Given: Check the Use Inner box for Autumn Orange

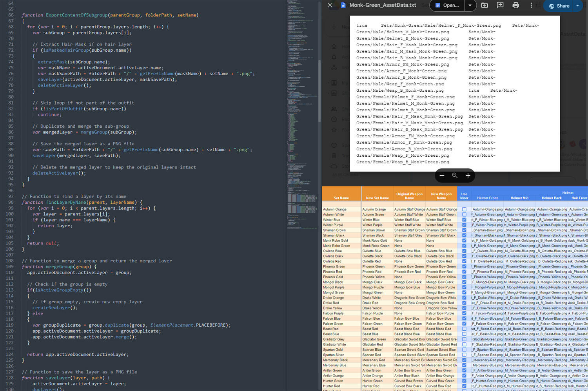Looking at the screenshot, I should tap(464, 209).
